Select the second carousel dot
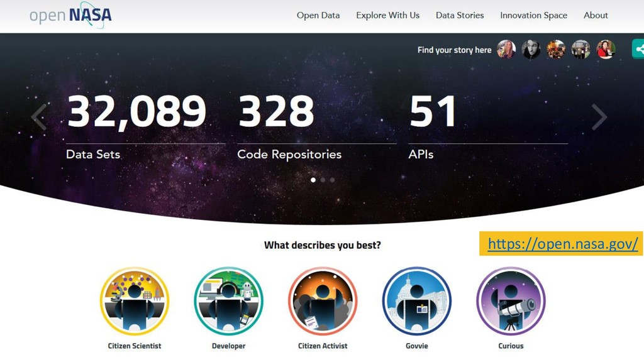This screenshot has width=644, height=362. tap(323, 180)
